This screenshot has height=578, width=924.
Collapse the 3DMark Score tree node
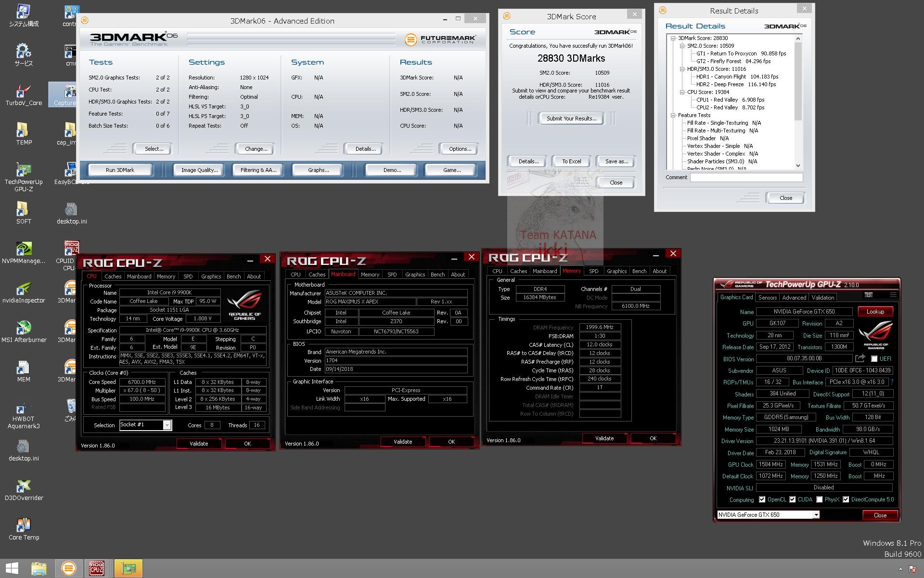pyautogui.click(x=673, y=38)
